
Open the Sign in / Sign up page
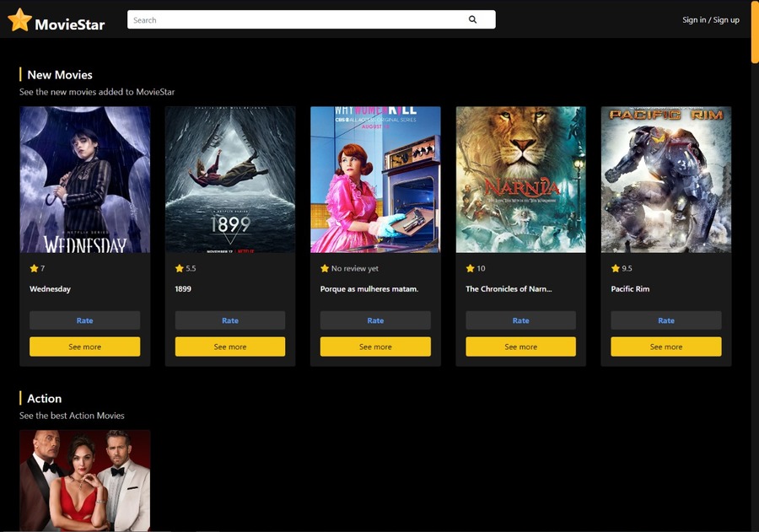[710, 19]
